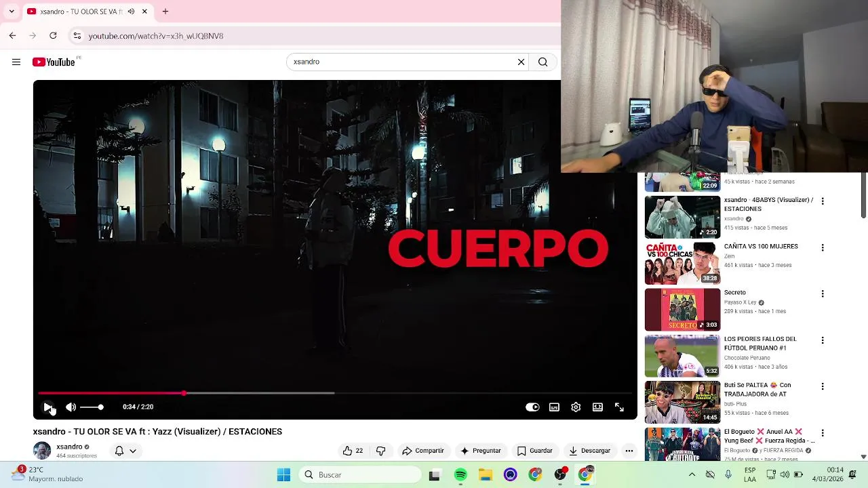Share the video via Compartir
The image size is (868, 488).
coord(422,451)
